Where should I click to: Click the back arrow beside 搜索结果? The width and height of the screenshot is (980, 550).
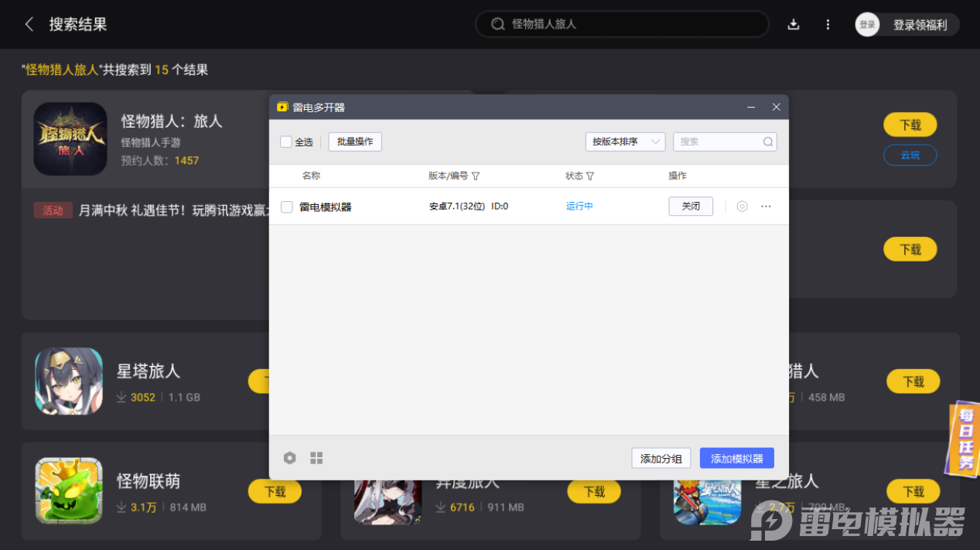(29, 24)
